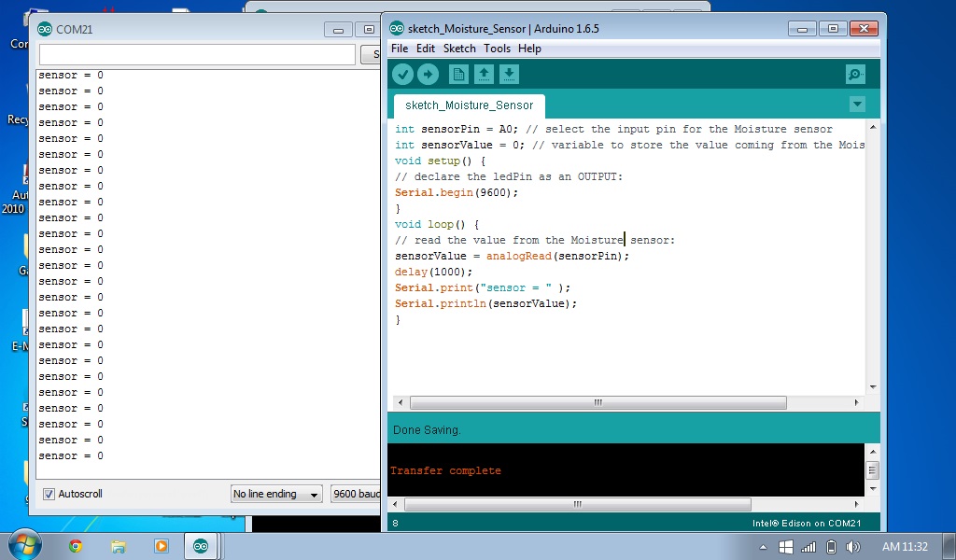Viewport: 956px width, 560px height.
Task: Open the Serial Monitor magnifier icon
Action: (855, 75)
